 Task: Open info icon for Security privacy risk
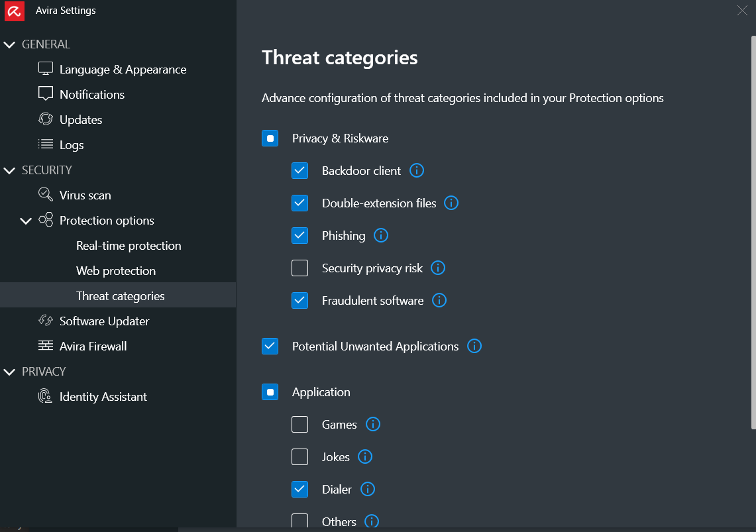tap(438, 268)
